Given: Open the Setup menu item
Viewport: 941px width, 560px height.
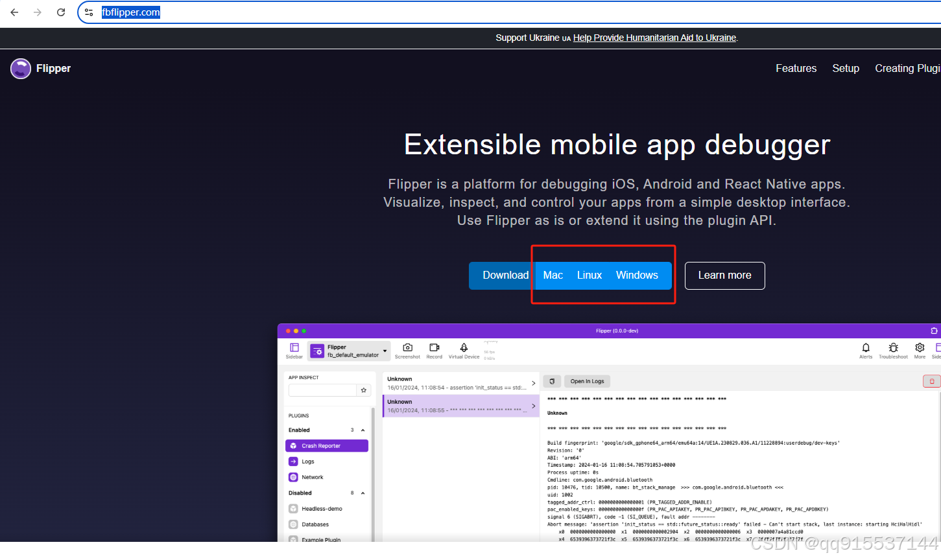Looking at the screenshot, I should (846, 68).
